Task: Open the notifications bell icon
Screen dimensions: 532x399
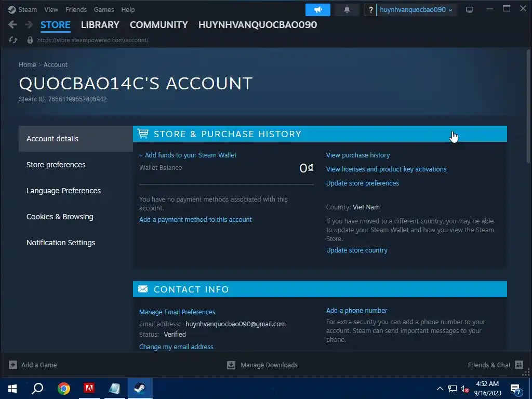Action: [x=347, y=10]
